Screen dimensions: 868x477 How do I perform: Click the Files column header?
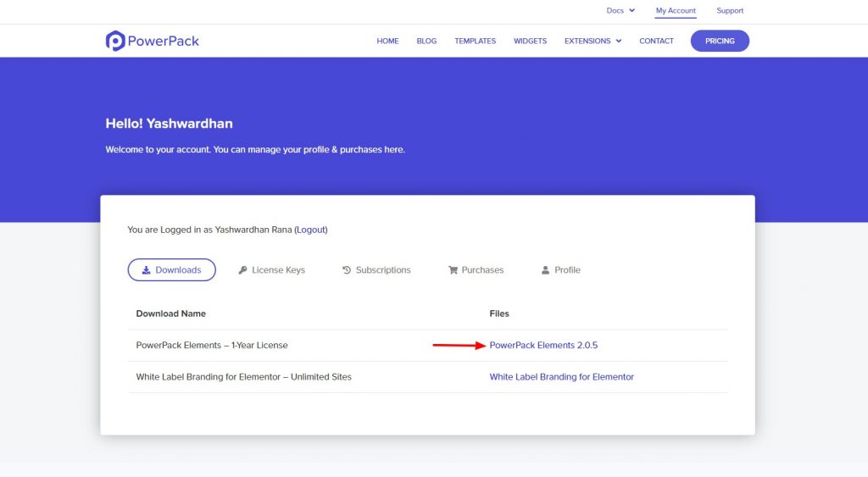pyautogui.click(x=498, y=313)
